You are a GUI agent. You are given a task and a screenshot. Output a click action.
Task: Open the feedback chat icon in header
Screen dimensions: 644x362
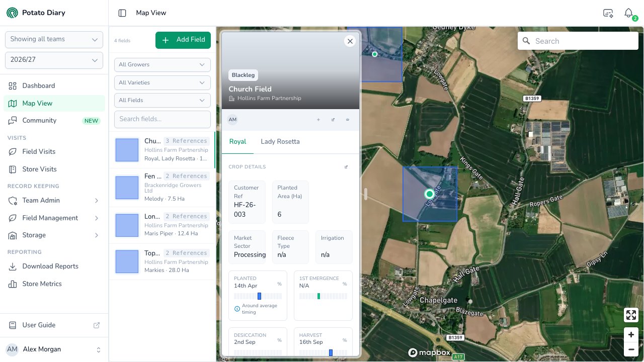[608, 13]
